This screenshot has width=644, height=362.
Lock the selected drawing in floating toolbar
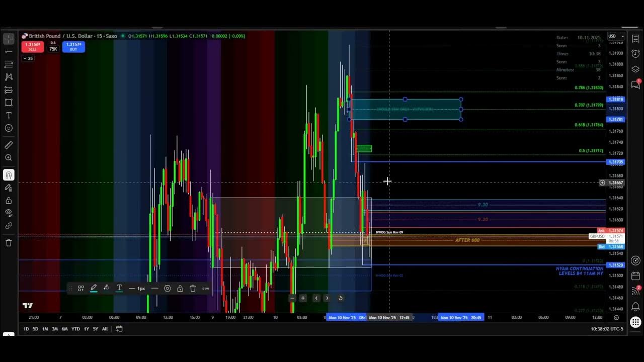180,289
